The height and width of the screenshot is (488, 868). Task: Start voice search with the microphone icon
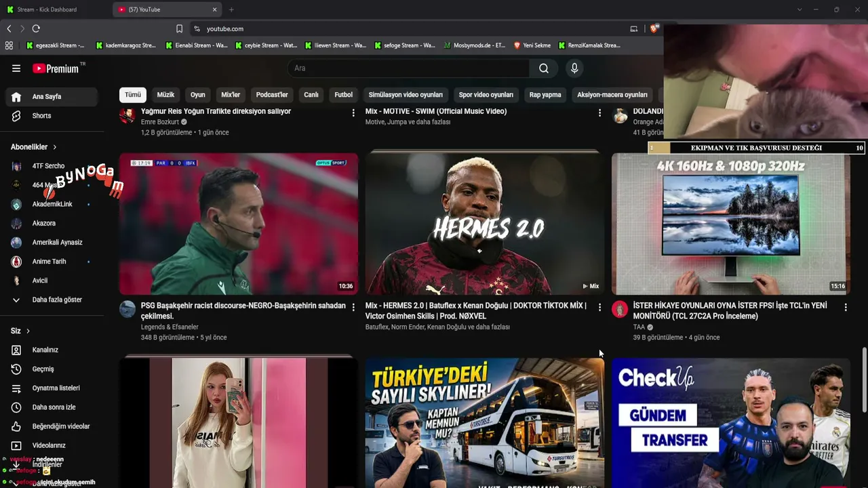[x=574, y=68]
